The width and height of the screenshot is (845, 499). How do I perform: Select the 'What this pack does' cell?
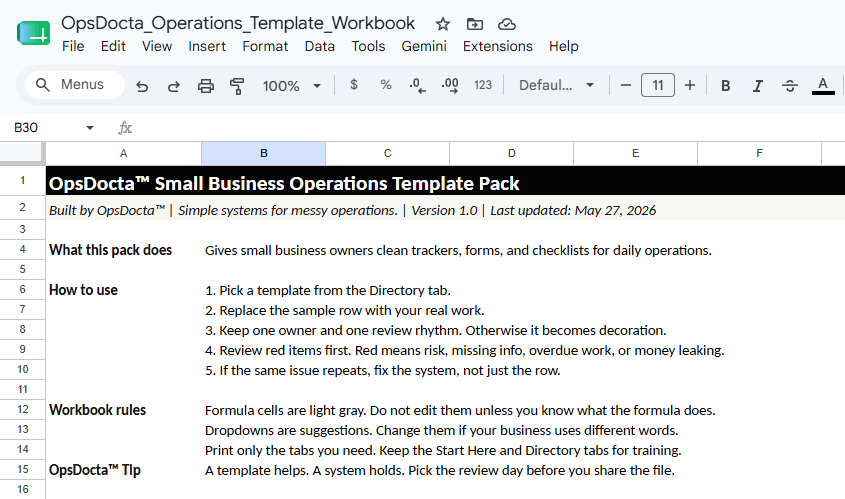point(123,250)
